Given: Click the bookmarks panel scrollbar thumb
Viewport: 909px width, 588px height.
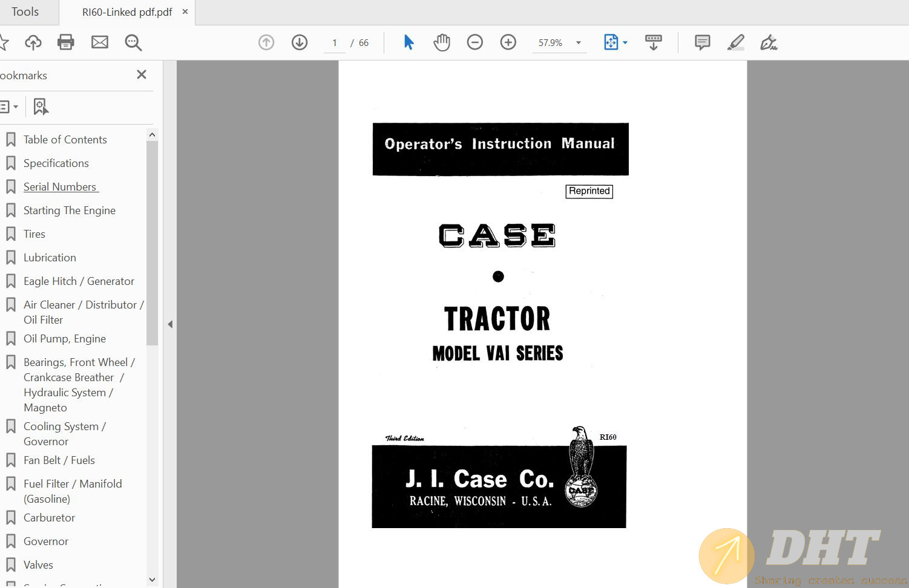Looking at the screenshot, I should [x=152, y=243].
